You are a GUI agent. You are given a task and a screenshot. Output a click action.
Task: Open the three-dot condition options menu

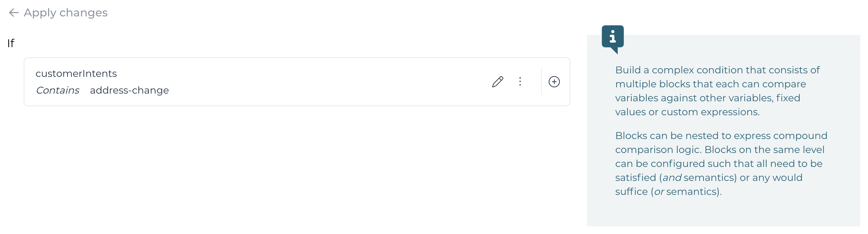tap(520, 82)
